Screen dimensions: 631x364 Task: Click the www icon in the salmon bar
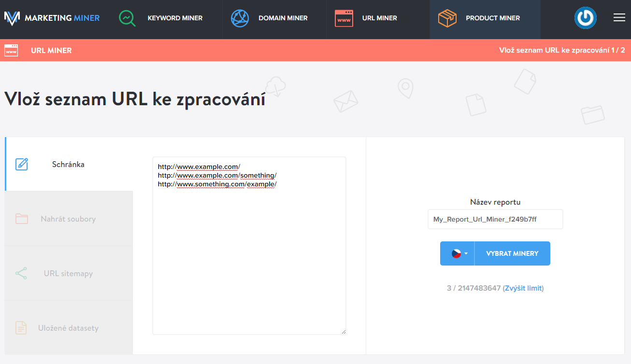(11, 50)
